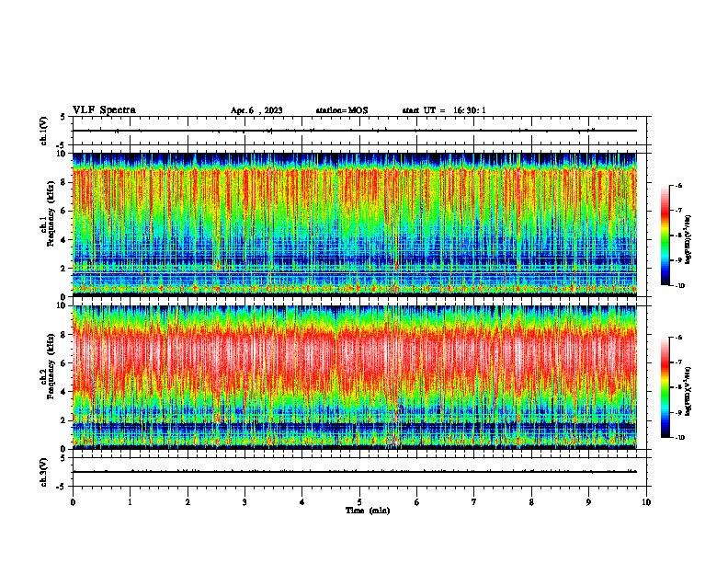Click the ch.2 color scale bar

(x=665, y=387)
